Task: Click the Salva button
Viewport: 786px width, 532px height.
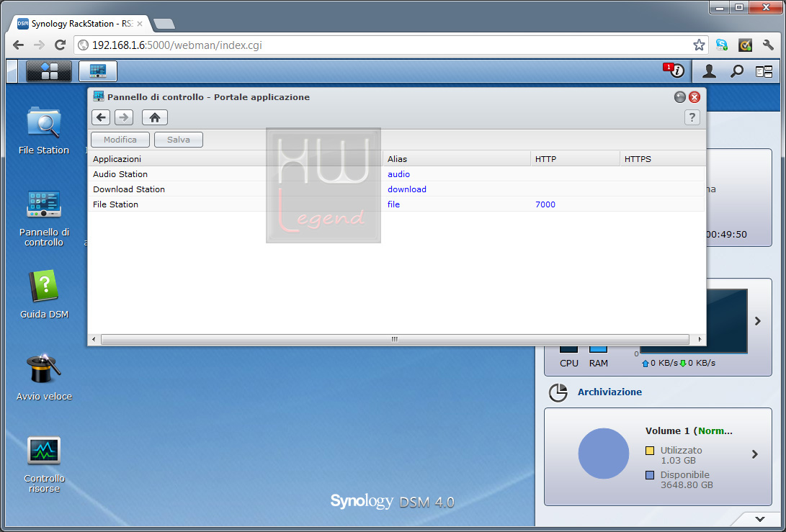Action: pos(179,140)
